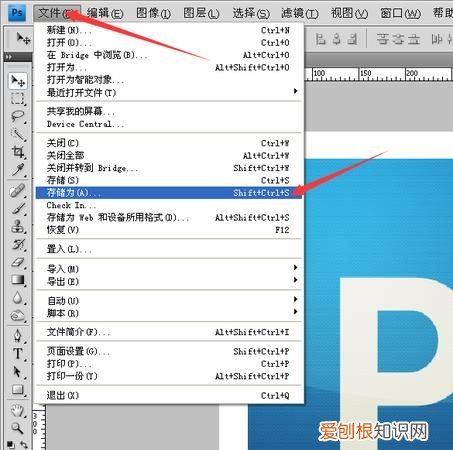
Task: Select the Move tool in toolbox
Action: [18, 81]
